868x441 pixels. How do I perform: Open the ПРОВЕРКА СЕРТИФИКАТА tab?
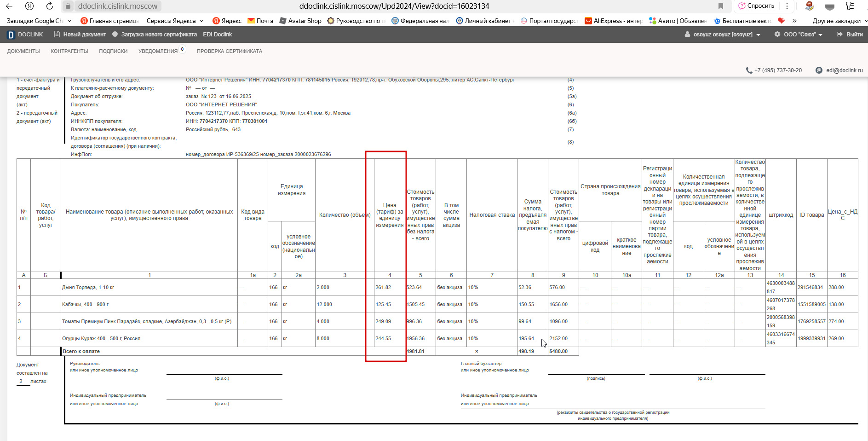click(x=230, y=51)
